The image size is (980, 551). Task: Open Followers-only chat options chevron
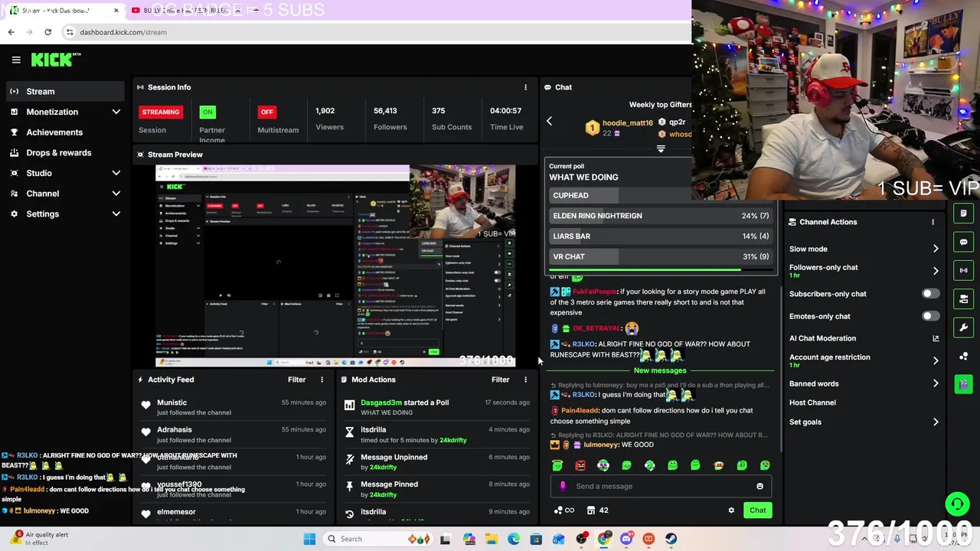pos(936,271)
